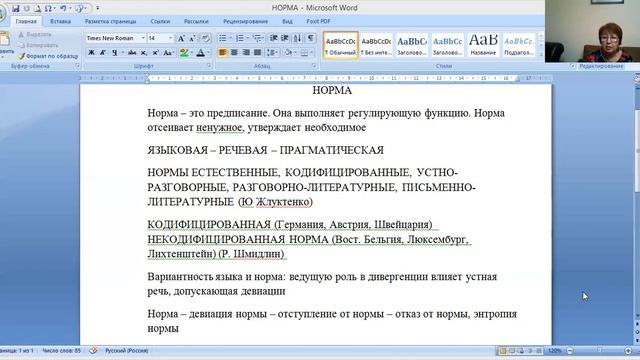This screenshot has width=640, height=360.
Task: Apply font color
Action: click(200, 52)
